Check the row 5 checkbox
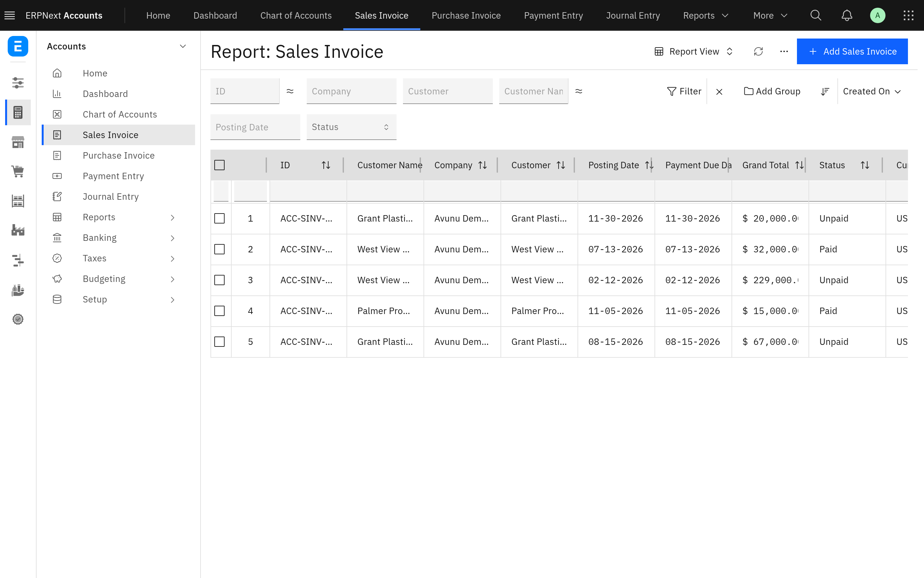The height and width of the screenshot is (578, 924). click(219, 342)
